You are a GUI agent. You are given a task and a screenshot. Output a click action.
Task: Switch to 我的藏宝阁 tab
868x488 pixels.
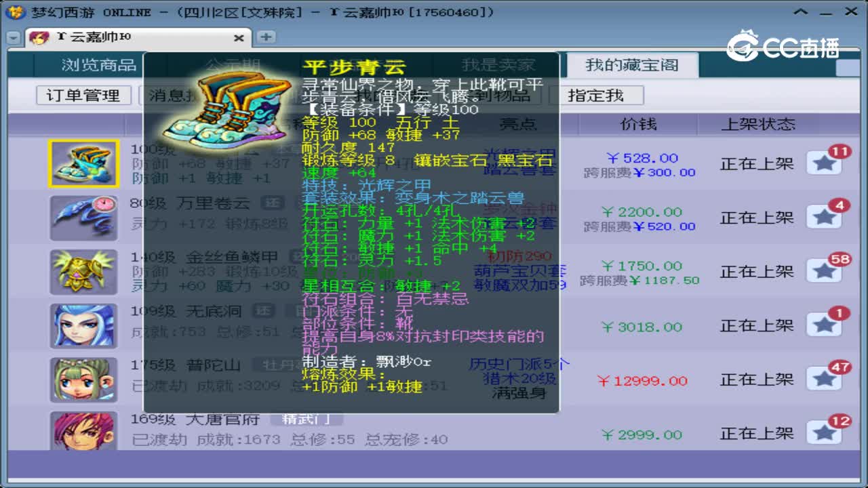pos(632,65)
